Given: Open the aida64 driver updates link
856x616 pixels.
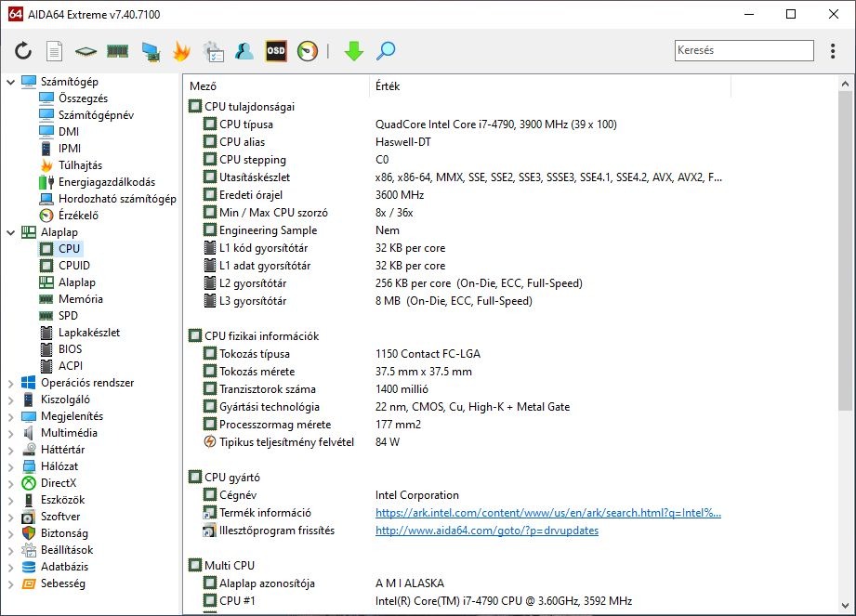Looking at the screenshot, I should (x=486, y=531).
